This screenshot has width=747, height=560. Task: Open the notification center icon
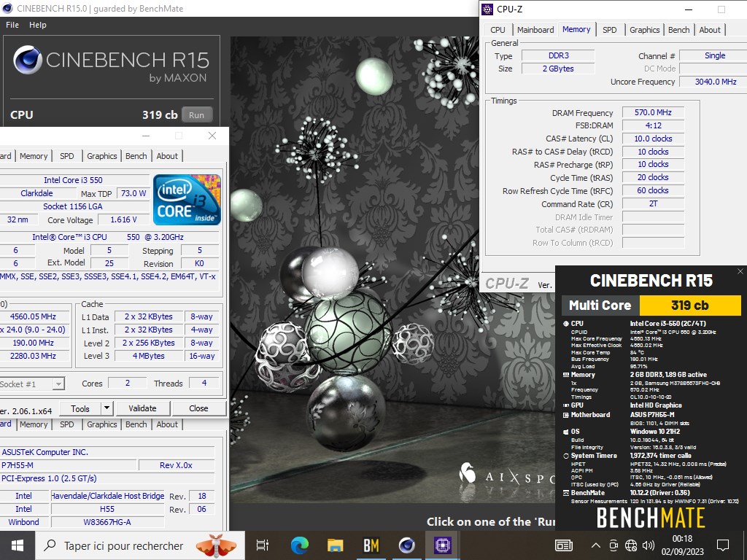[x=723, y=545]
